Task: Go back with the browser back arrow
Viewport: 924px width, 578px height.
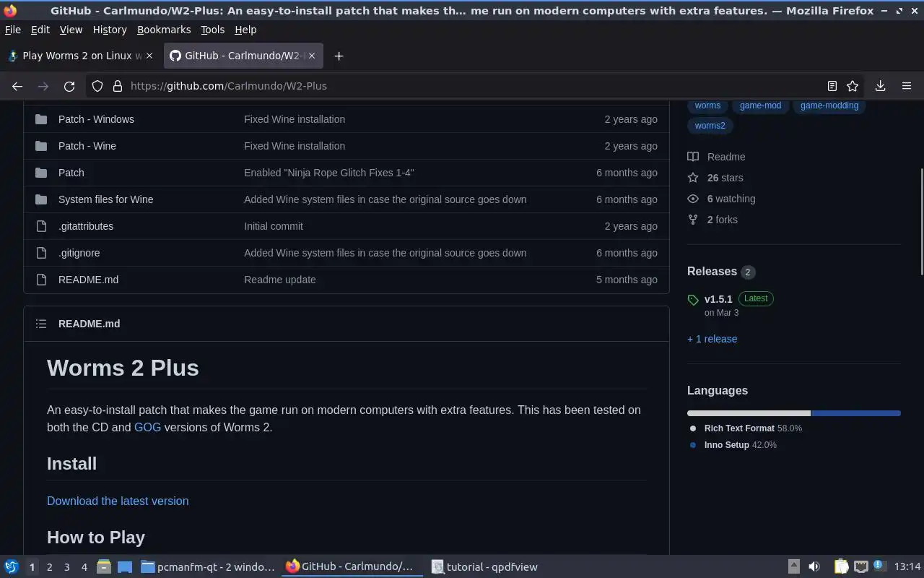Action: pos(17,86)
